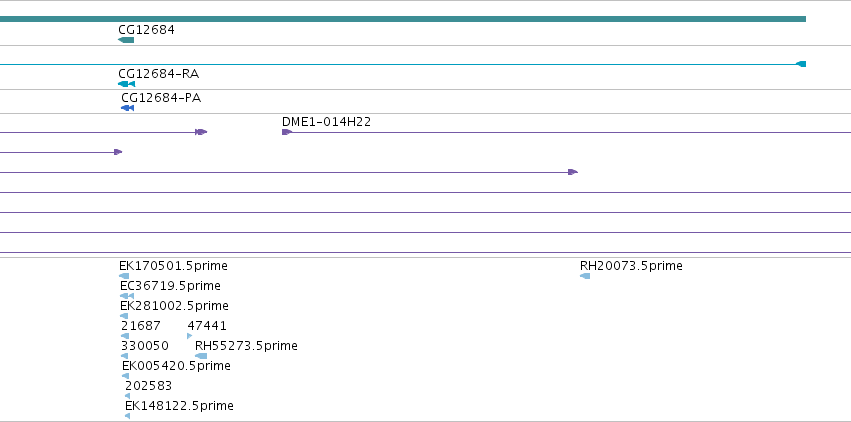Viewport: 851px width, 422px height.
Task: Click the RH20073.5prime label
Action: coord(631,266)
